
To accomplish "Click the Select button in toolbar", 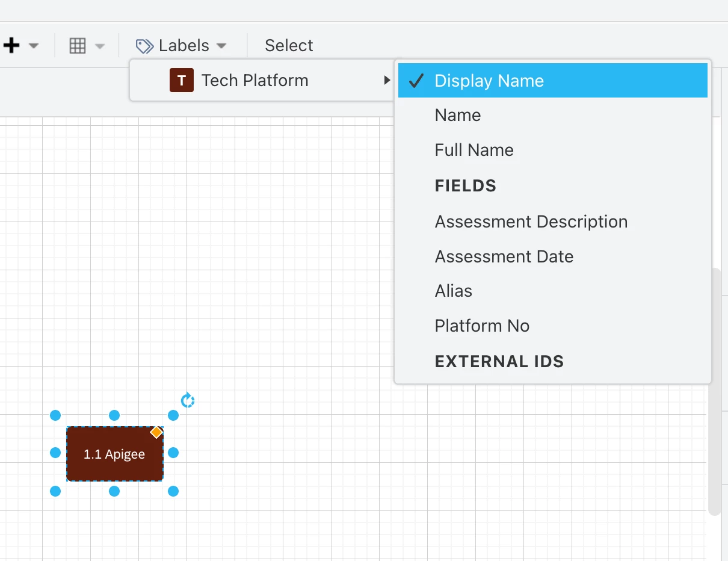I will coord(289,46).
